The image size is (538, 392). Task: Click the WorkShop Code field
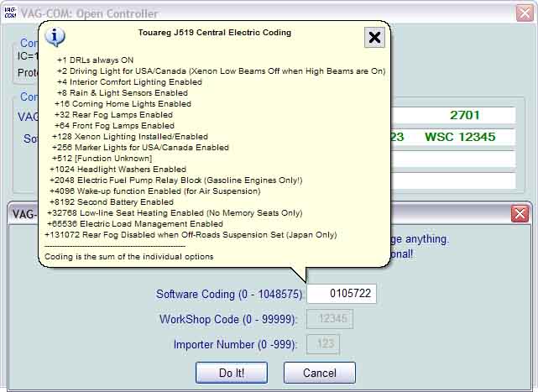(329, 318)
